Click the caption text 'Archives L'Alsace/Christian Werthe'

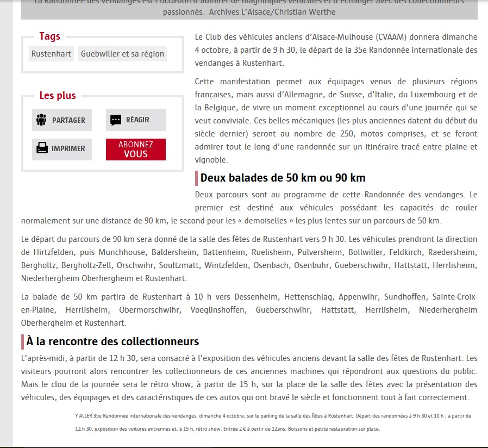272,12
